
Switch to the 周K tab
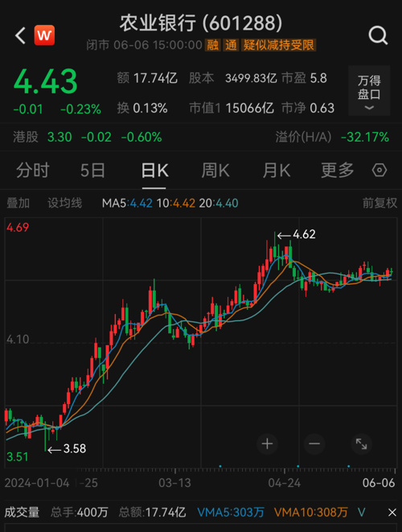tap(215, 171)
